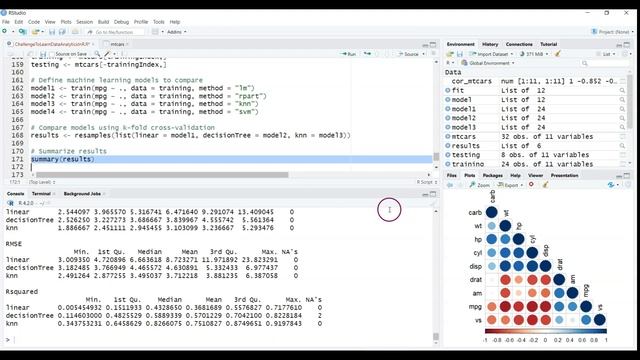The width and height of the screenshot is (640, 360).
Task: Click the Source button
Action: pos(408,54)
